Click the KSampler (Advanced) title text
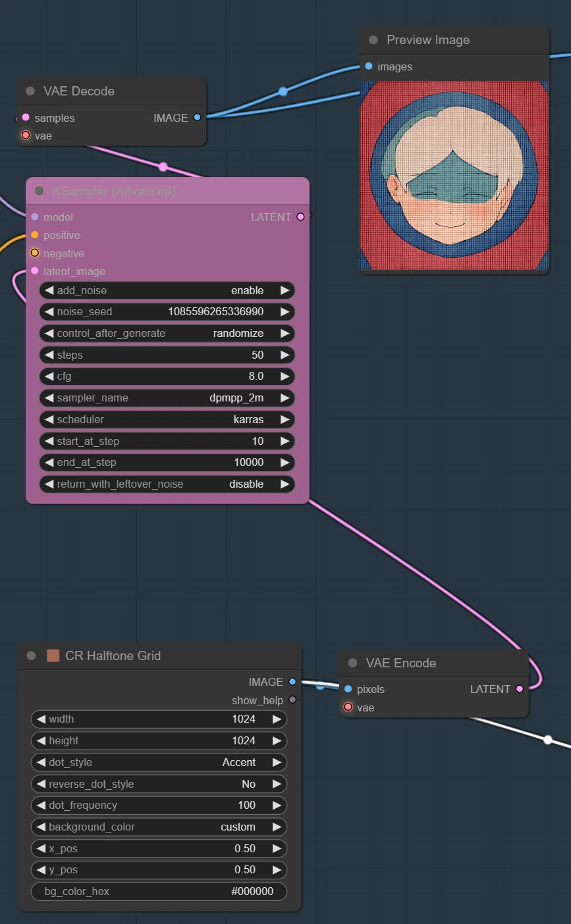This screenshot has width=571, height=924. [114, 191]
